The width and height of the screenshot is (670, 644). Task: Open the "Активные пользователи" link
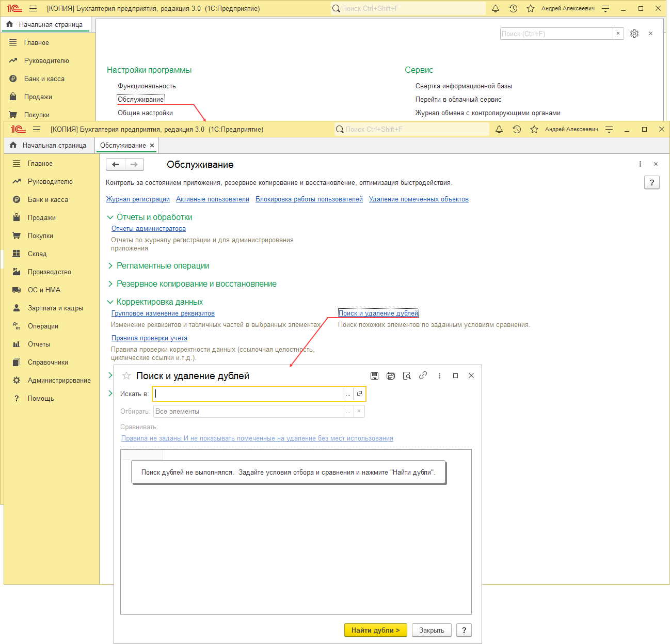point(213,199)
